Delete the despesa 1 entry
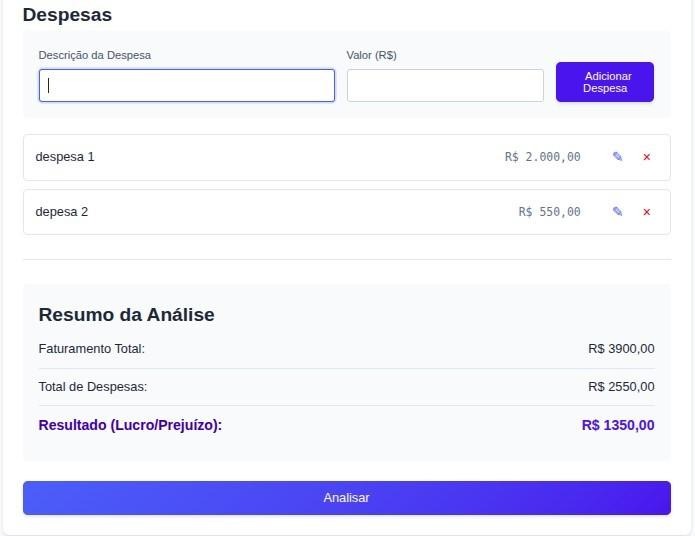The height and width of the screenshot is (536, 695). (646, 157)
